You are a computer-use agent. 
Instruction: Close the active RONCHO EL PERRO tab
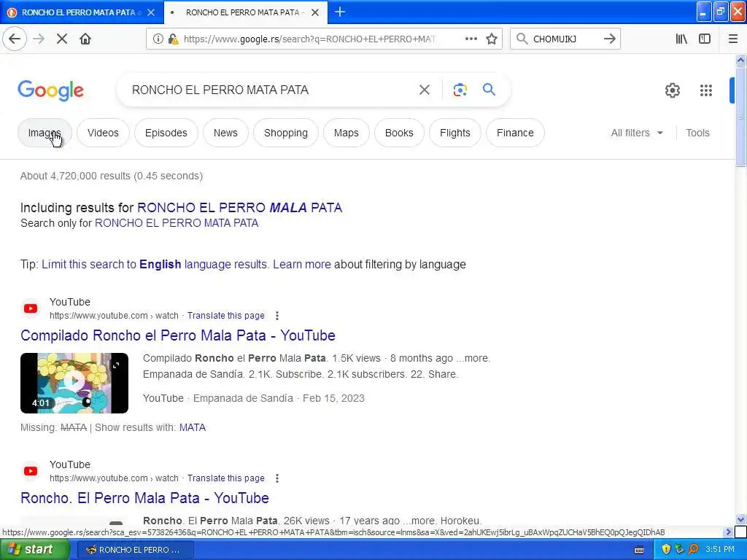coord(315,12)
